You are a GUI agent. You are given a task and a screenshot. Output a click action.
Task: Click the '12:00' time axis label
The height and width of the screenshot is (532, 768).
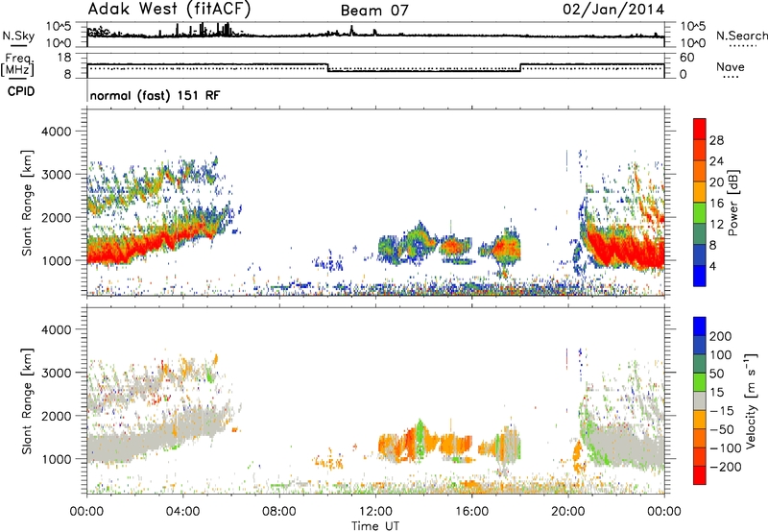click(x=375, y=512)
